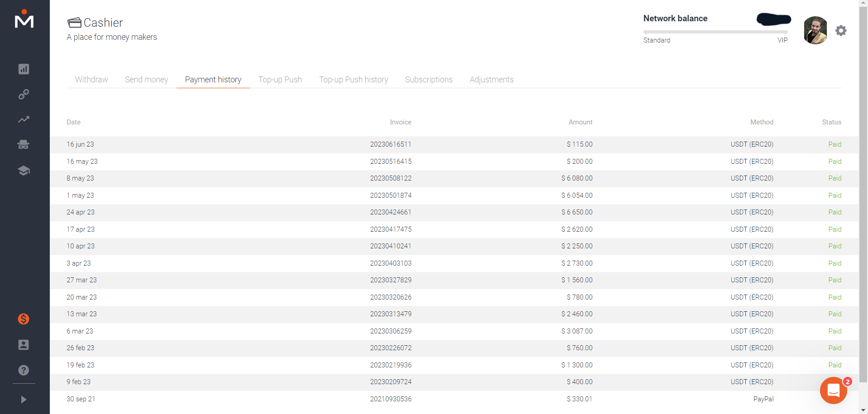Viewport: 868px width, 414px height.
Task: Click the M logo in sidebar
Action: point(24,19)
